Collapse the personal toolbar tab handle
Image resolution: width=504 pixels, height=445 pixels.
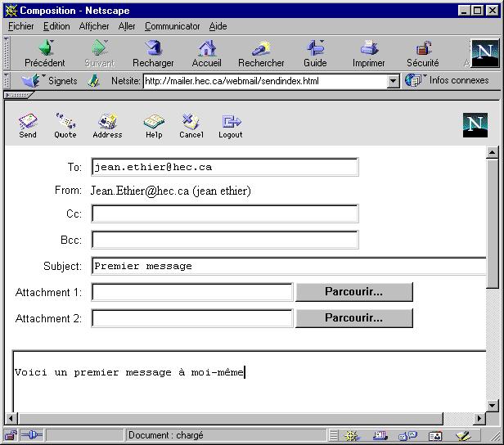tap(19, 95)
